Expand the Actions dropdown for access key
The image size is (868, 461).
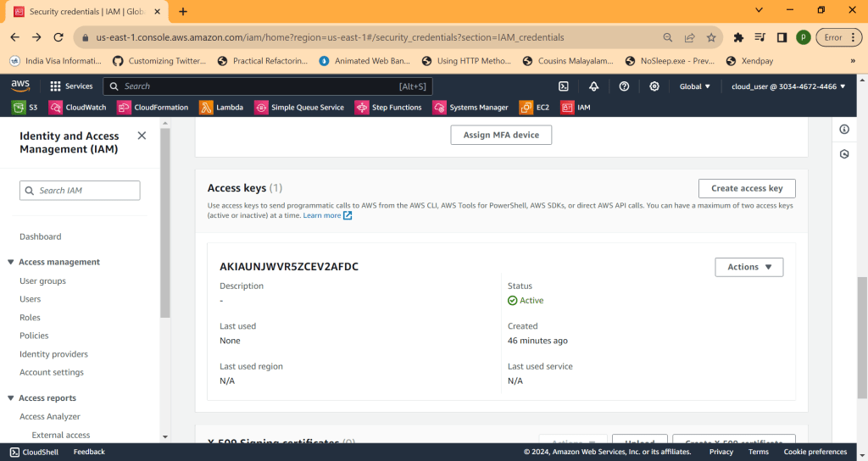pos(749,267)
